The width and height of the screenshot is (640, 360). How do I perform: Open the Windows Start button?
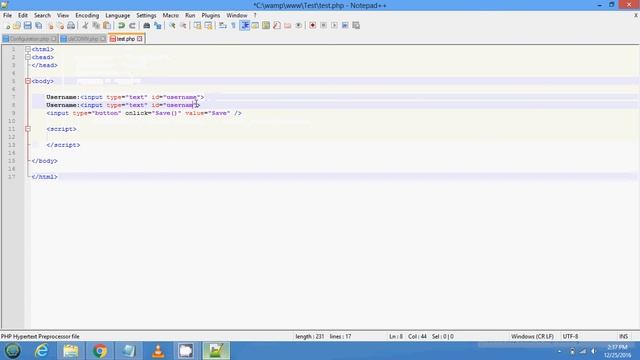tap(12, 351)
